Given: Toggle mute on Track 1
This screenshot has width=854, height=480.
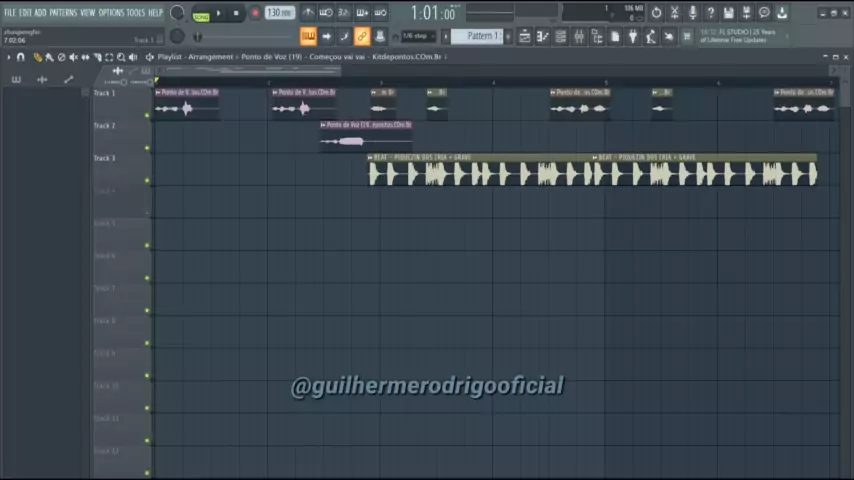Looking at the screenshot, I should (148, 115).
